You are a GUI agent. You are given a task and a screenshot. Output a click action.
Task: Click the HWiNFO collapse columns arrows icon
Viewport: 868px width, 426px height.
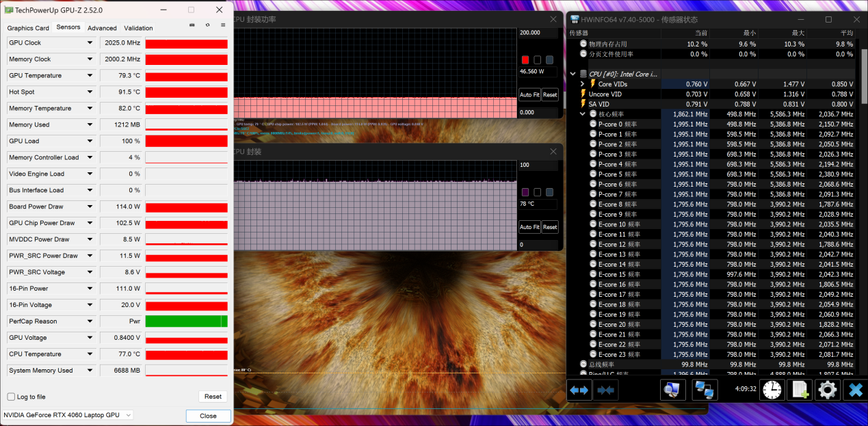click(x=606, y=390)
